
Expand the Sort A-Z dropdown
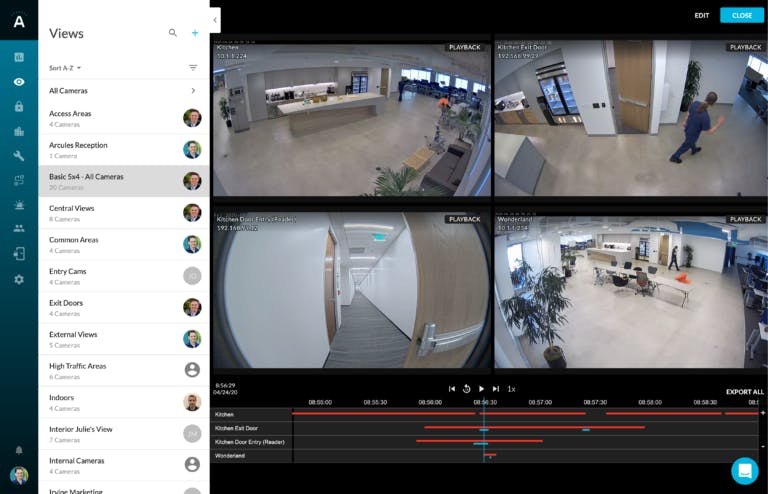65,68
